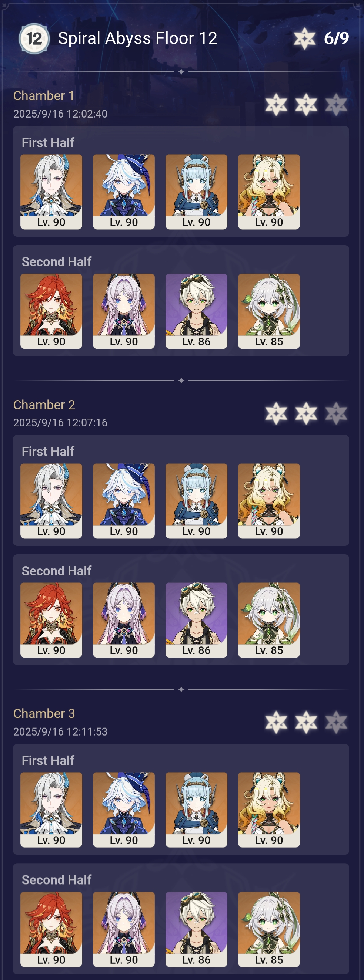Open the Lv. 85 green-eyed character in Chamber 1
This screenshot has height=980, width=364.
(269, 311)
